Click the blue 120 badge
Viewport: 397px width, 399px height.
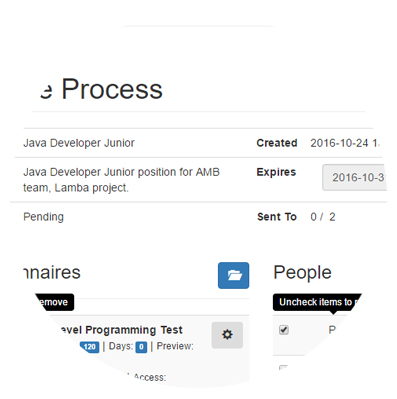click(x=90, y=347)
